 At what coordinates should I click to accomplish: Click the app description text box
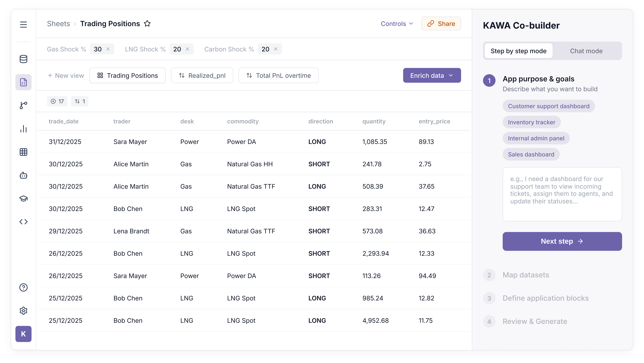[562, 194]
